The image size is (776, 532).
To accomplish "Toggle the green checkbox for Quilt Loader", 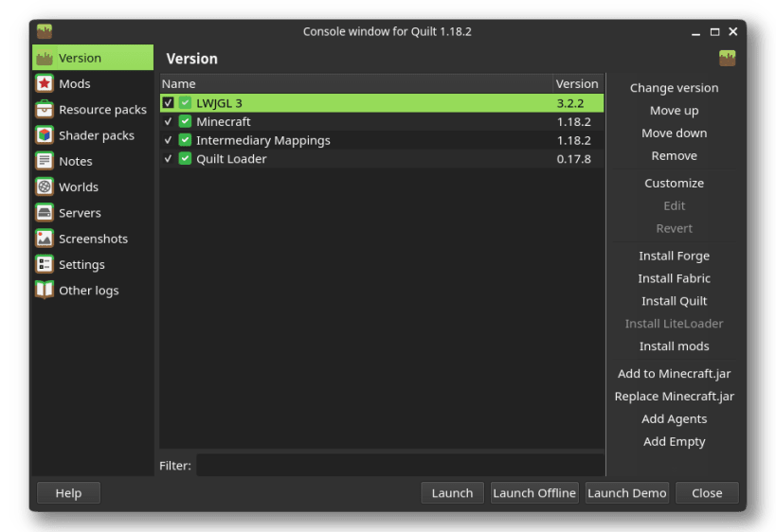I will click(185, 159).
